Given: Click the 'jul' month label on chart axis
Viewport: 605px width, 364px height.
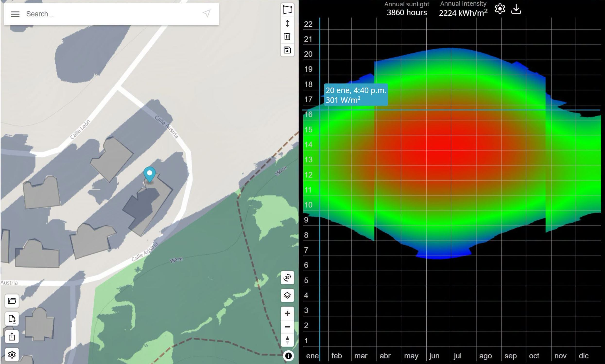Looking at the screenshot, I should (x=457, y=356).
